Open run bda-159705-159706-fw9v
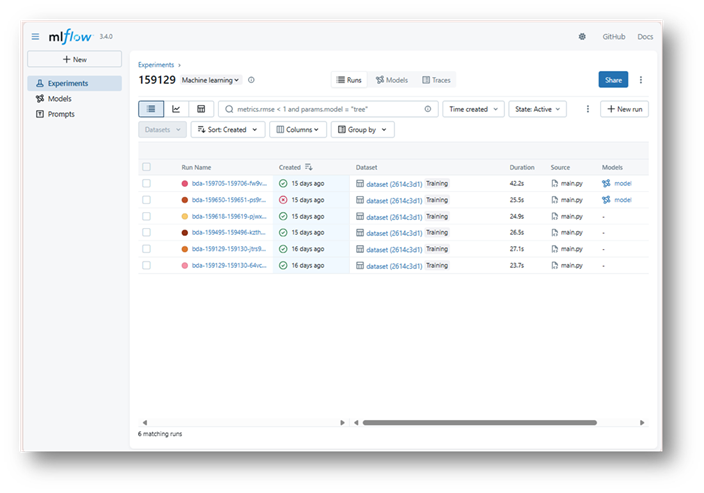Image resolution: width=704 pixels, height=493 pixels. click(229, 183)
